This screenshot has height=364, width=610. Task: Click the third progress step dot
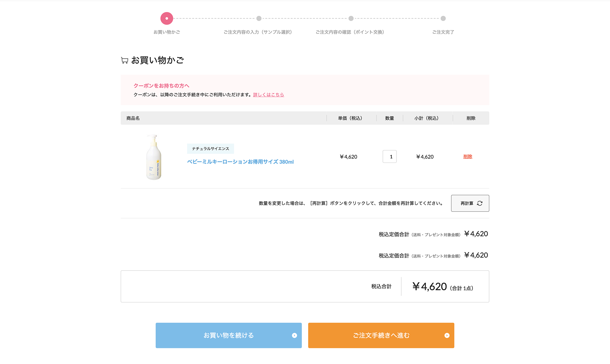click(351, 18)
